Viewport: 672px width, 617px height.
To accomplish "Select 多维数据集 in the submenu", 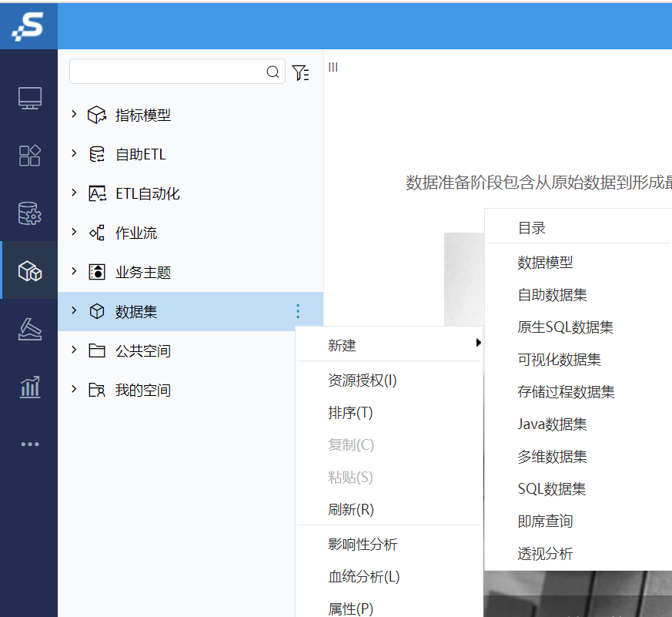I will [552, 457].
